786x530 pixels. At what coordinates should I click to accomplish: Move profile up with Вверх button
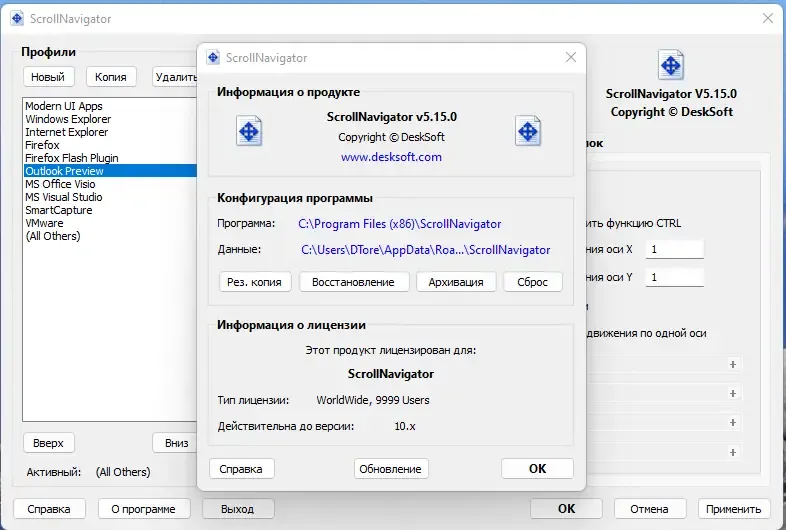pos(49,443)
